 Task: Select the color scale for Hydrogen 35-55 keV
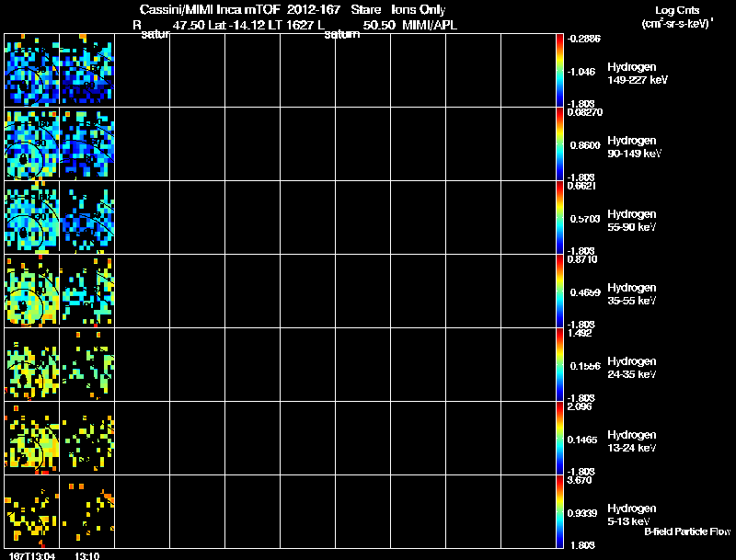[559, 291]
